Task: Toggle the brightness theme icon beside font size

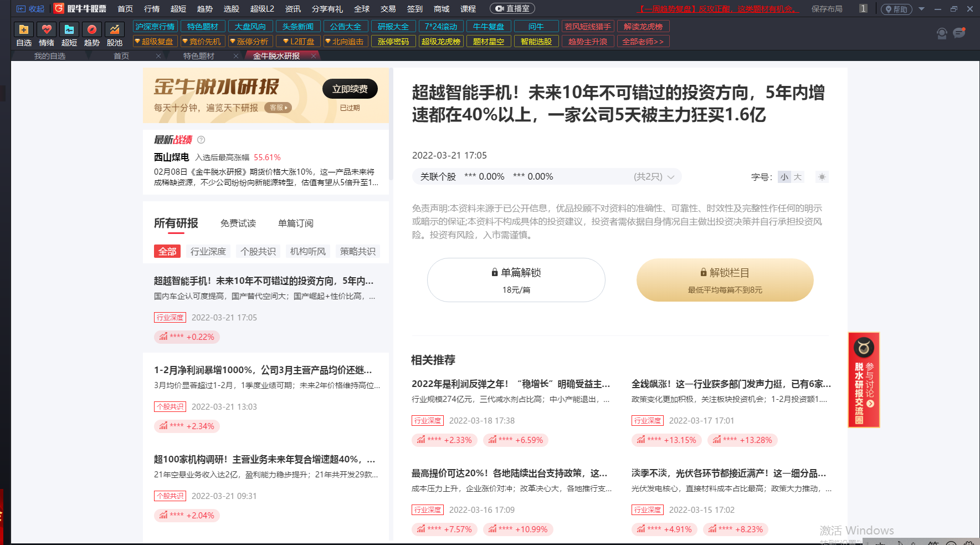Action: tap(822, 177)
